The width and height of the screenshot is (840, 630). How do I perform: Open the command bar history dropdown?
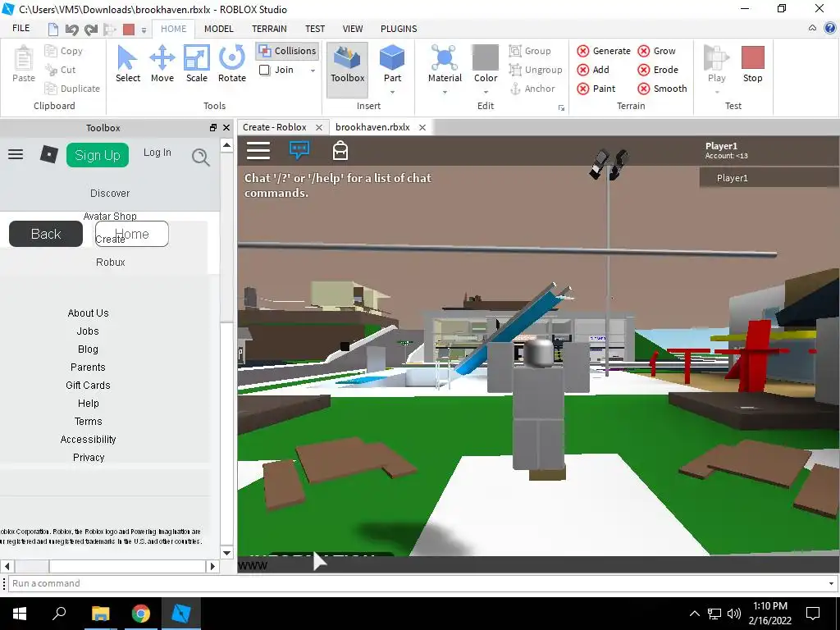[x=831, y=583]
